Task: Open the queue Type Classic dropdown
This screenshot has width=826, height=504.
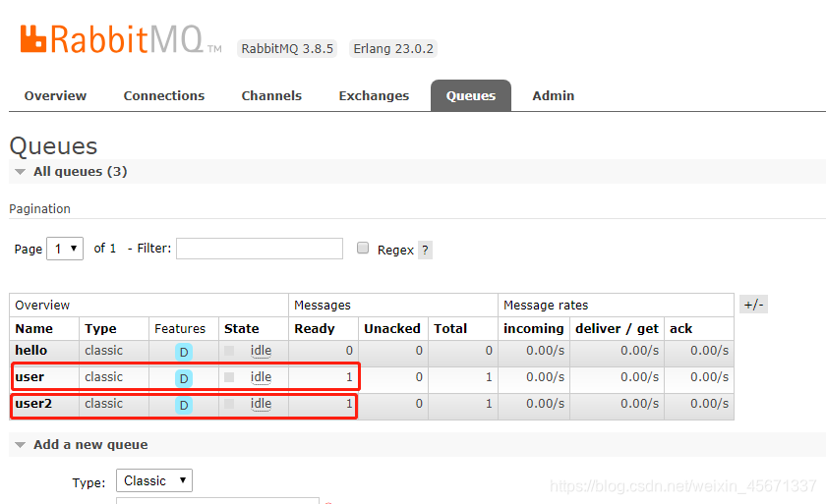Action: point(154,480)
